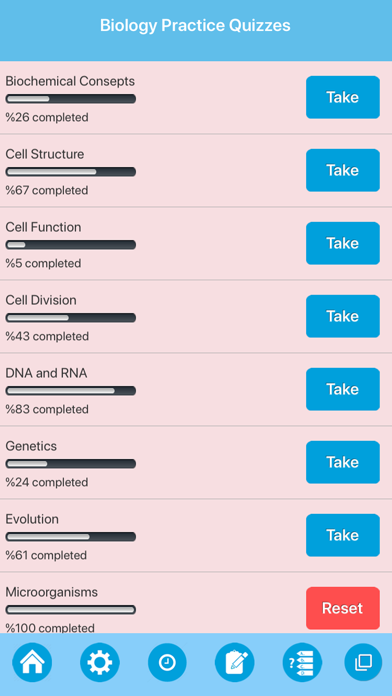Select the Evolution quiz title
The image size is (392, 696).
point(32,519)
